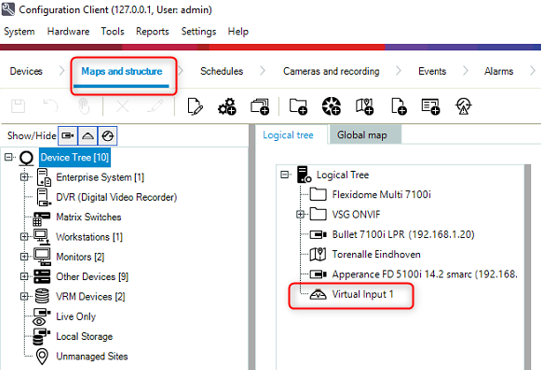541x370 pixels.
Task: Select the Maps and structure tab
Action: tap(122, 71)
